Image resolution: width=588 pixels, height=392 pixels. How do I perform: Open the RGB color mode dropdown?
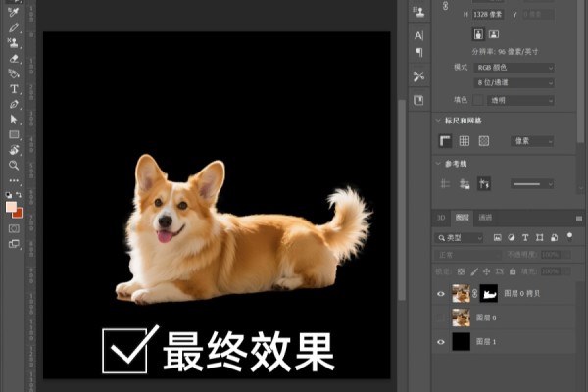514,68
